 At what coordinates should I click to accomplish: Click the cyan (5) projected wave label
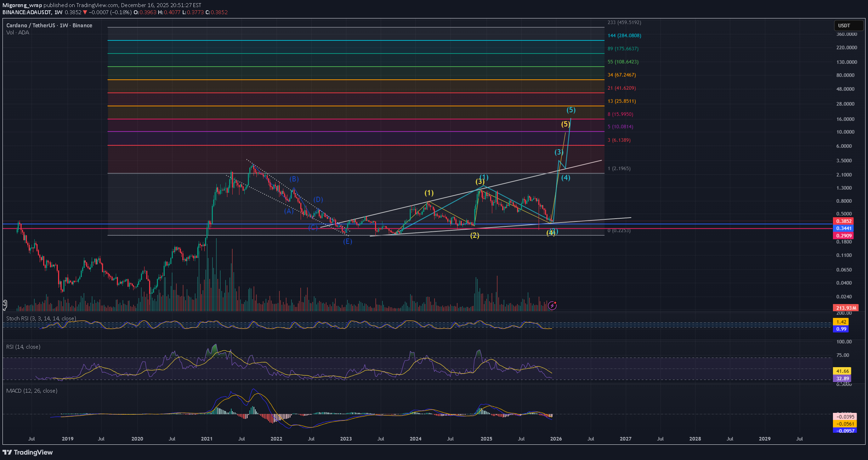click(571, 110)
